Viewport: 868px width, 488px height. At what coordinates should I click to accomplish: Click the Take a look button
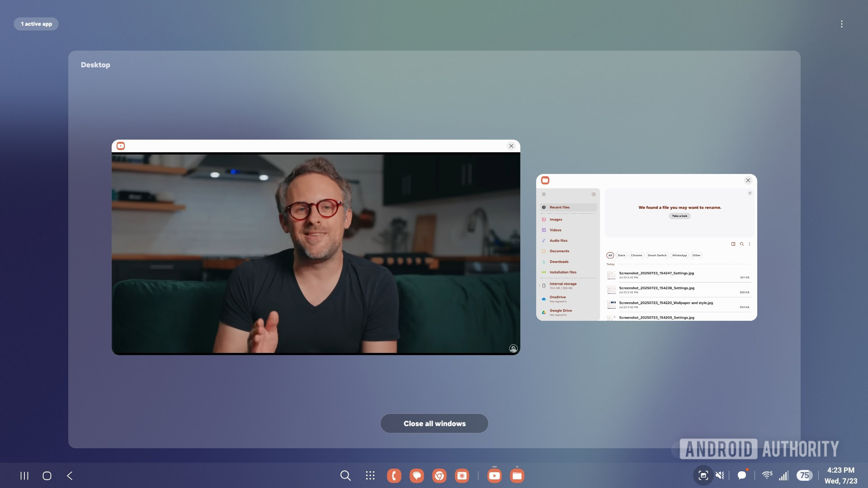click(679, 216)
